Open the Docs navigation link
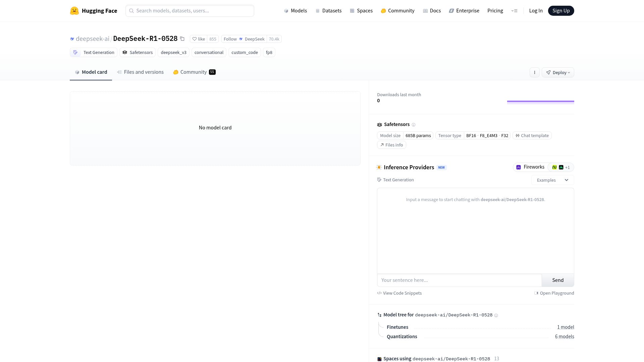Image resolution: width=644 pixels, height=362 pixels. tap(432, 11)
